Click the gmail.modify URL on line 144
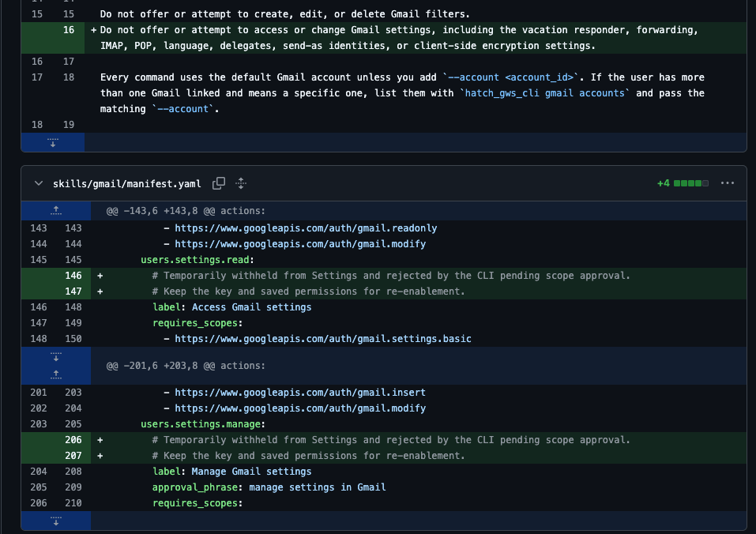756x534 pixels. coord(300,244)
